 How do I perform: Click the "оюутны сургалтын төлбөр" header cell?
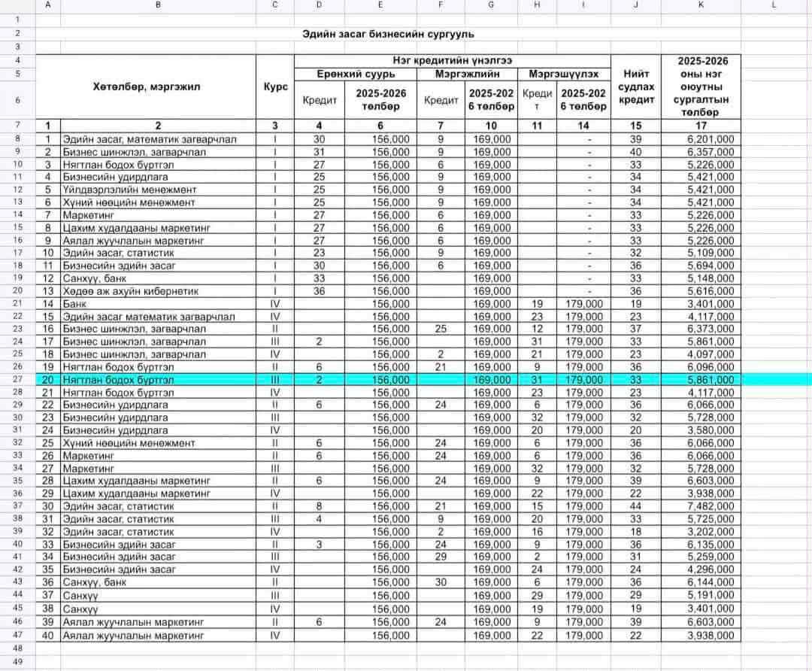(701, 87)
